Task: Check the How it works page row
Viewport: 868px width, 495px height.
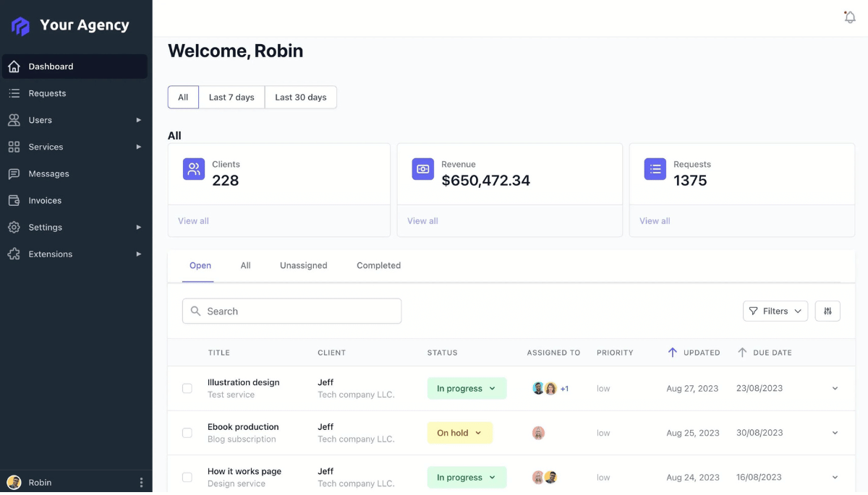Action: pyautogui.click(x=187, y=478)
